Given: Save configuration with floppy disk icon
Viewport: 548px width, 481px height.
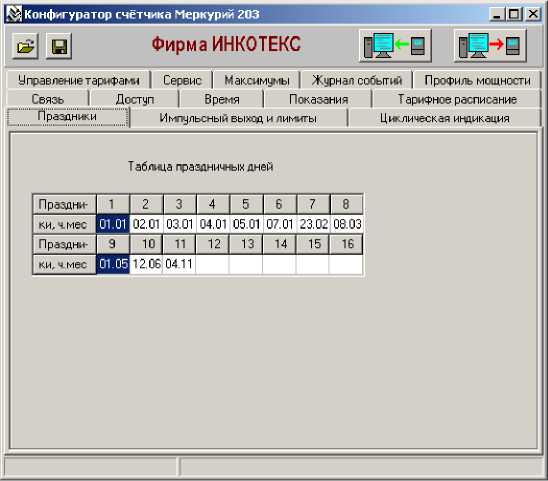Looking at the screenshot, I should coord(59,46).
